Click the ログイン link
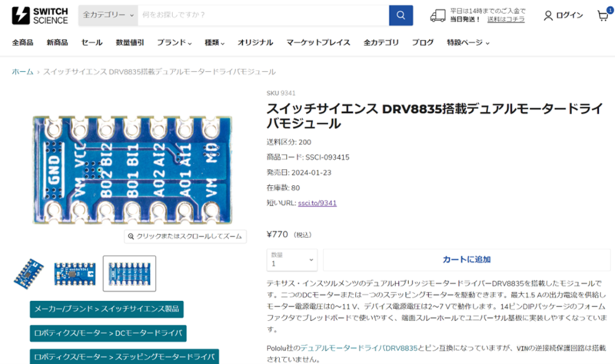The width and height of the screenshot is (615, 364). pos(570,15)
